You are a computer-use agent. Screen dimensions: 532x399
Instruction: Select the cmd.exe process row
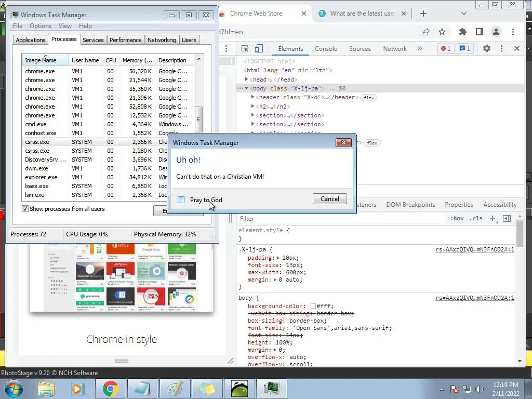point(108,124)
